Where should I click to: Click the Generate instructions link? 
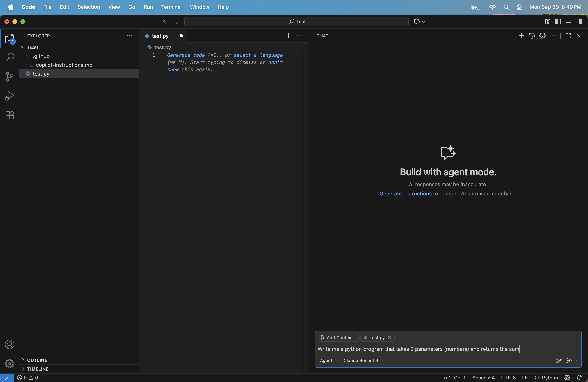[405, 193]
